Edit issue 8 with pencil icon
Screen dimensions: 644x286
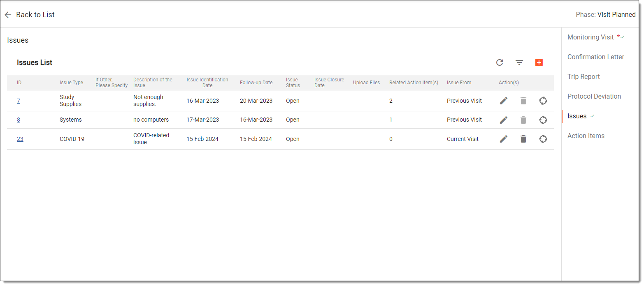(504, 120)
